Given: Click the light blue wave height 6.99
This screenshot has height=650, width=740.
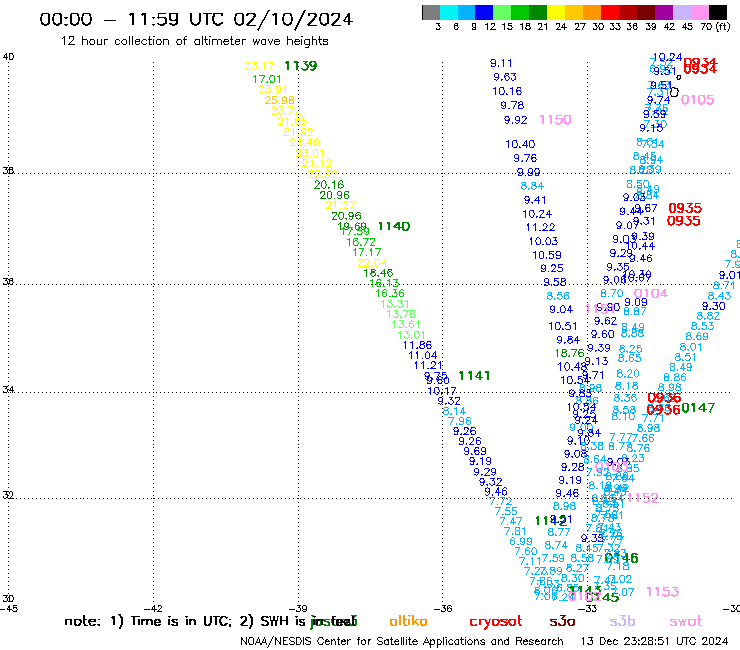Looking at the screenshot, I should [x=521, y=541].
